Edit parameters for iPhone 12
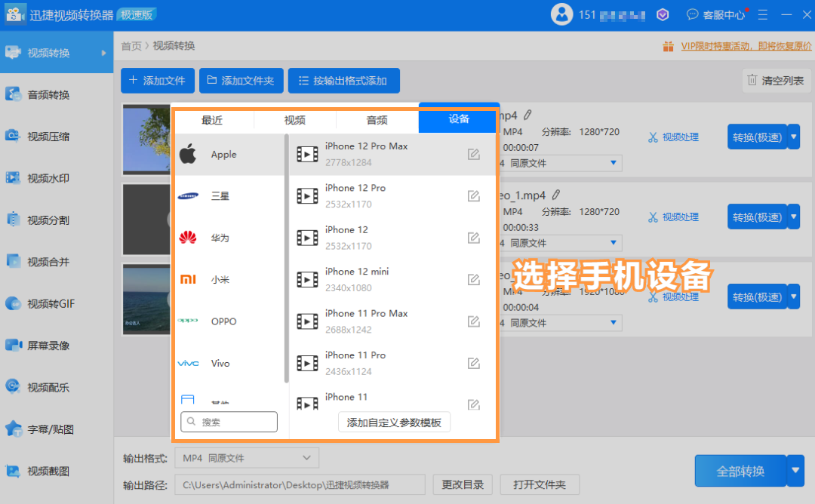 pyautogui.click(x=473, y=238)
